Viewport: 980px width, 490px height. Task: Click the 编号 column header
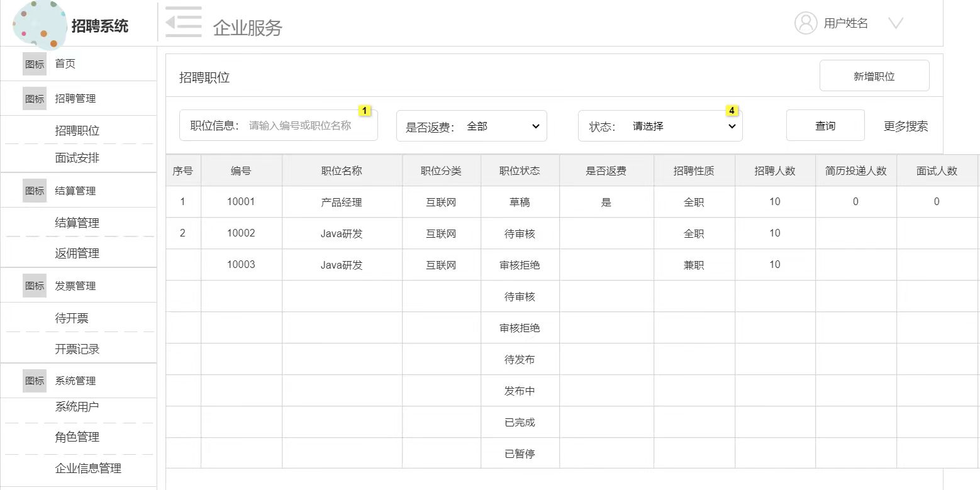point(241,170)
